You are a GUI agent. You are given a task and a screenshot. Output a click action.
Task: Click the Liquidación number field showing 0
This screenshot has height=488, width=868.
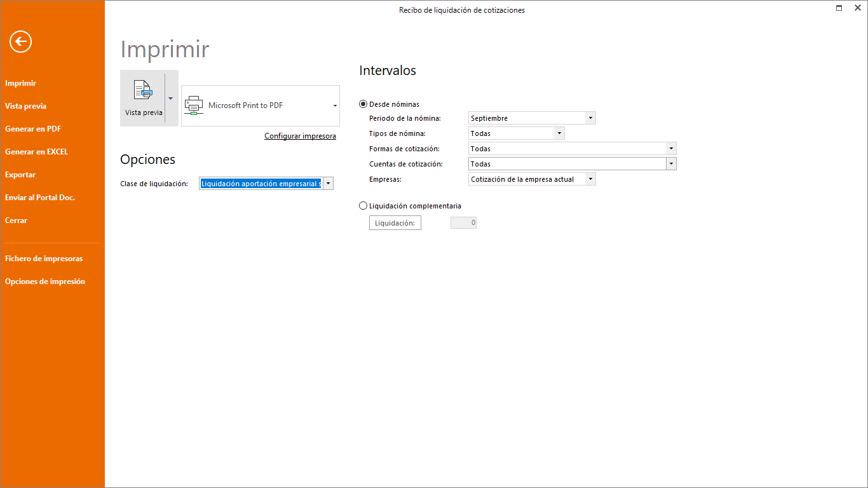click(x=463, y=223)
